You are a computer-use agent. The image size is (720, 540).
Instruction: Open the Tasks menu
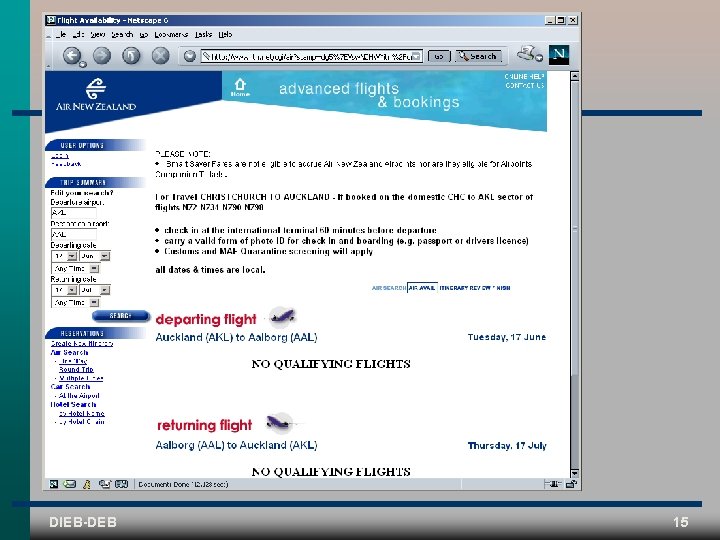tap(203, 34)
